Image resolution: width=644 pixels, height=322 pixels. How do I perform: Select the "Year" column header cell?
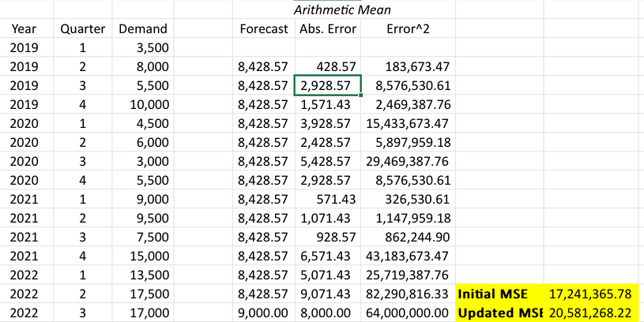pos(24,29)
